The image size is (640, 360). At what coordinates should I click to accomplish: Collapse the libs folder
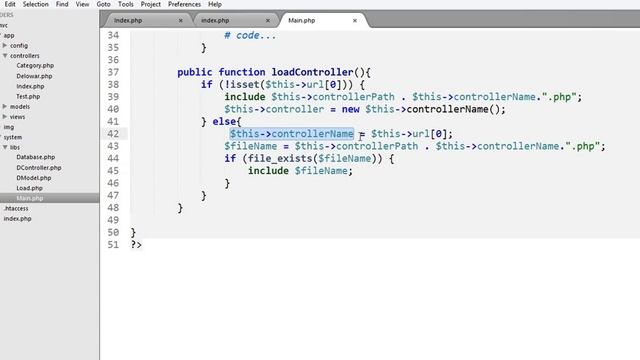(x=5, y=147)
